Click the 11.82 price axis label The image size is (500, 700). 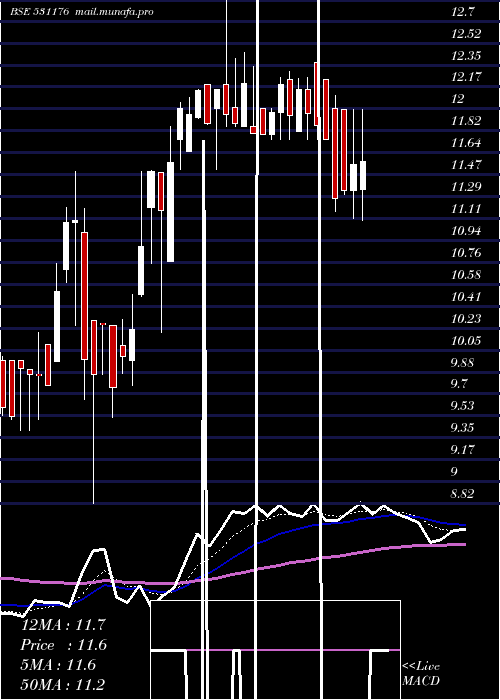tap(466, 121)
